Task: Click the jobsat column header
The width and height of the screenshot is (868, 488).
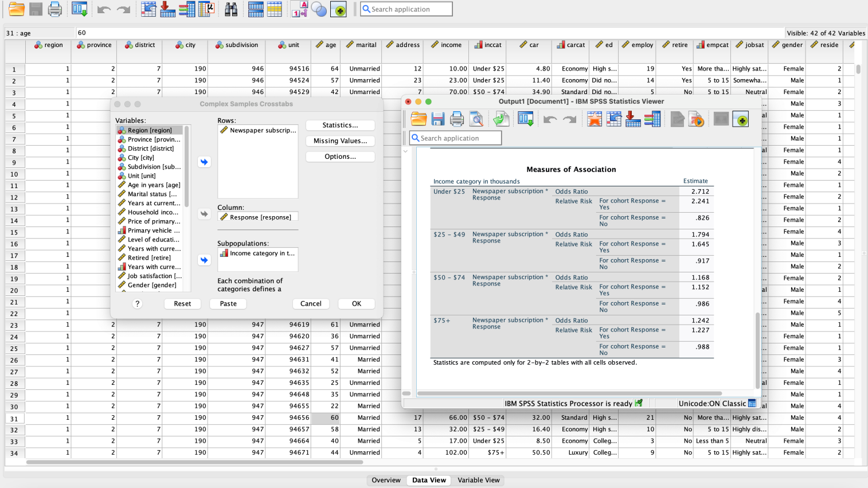Action: click(x=749, y=45)
